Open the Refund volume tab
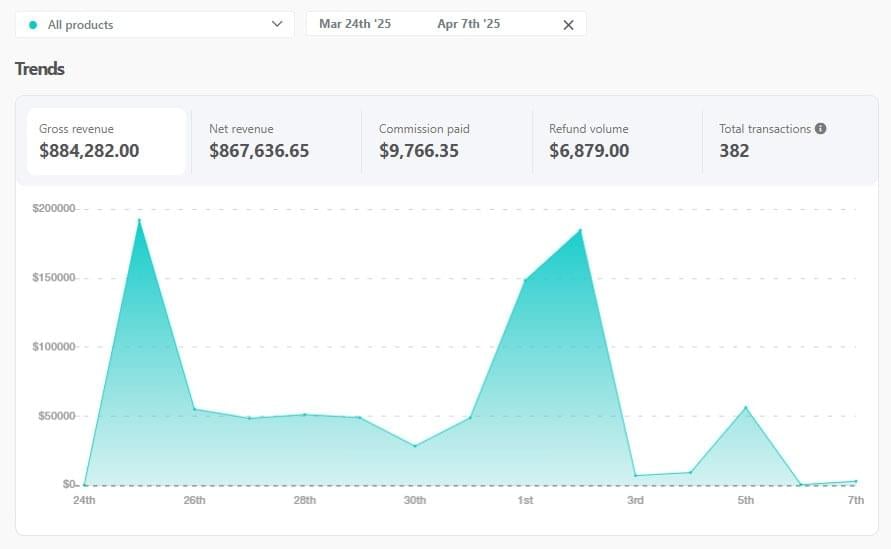891x549 pixels. [x=615, y=141]
